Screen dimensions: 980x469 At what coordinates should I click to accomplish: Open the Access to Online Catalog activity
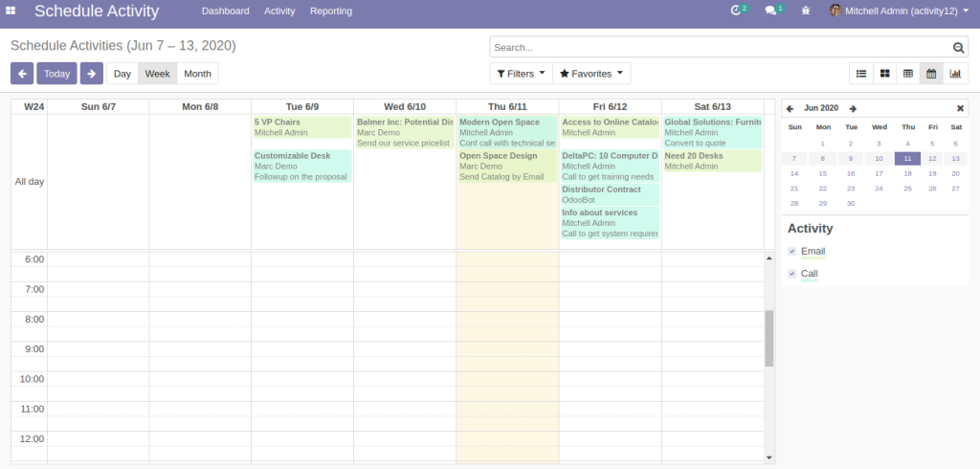[610, 127]
